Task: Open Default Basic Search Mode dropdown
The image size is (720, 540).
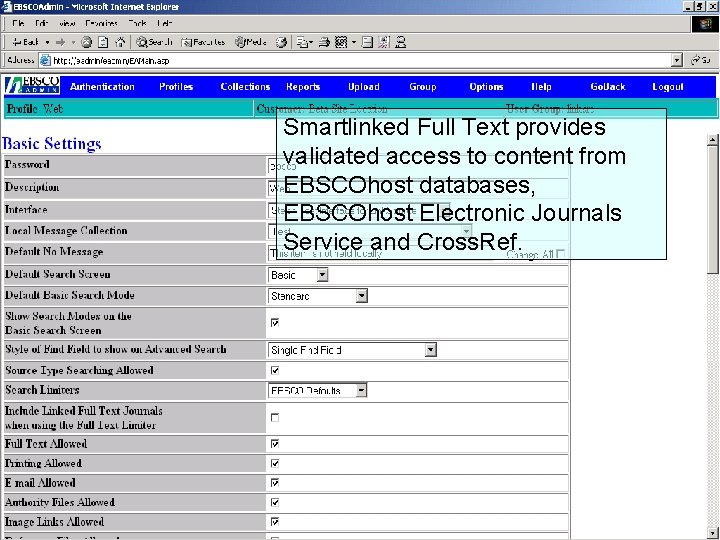Action: [x=317, y=296]
